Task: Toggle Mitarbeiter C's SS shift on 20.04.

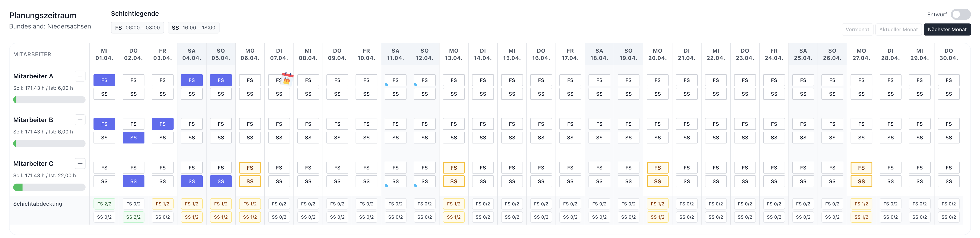Action: (657, 182)
